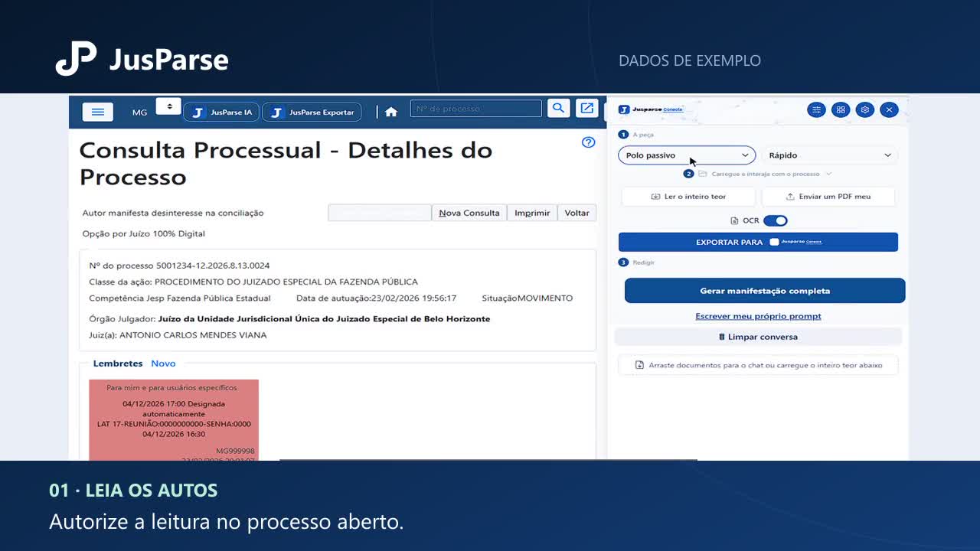Image resolution: width=980 pixels, height=551 pixels.
Task: Open in new window icon
Action: (x=587, y=109)
